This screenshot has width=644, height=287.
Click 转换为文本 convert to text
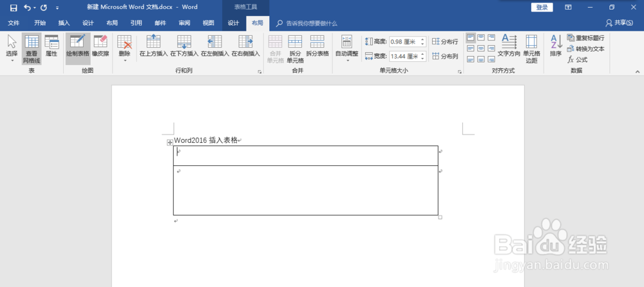pyautogui.click(x=585, y=48)
